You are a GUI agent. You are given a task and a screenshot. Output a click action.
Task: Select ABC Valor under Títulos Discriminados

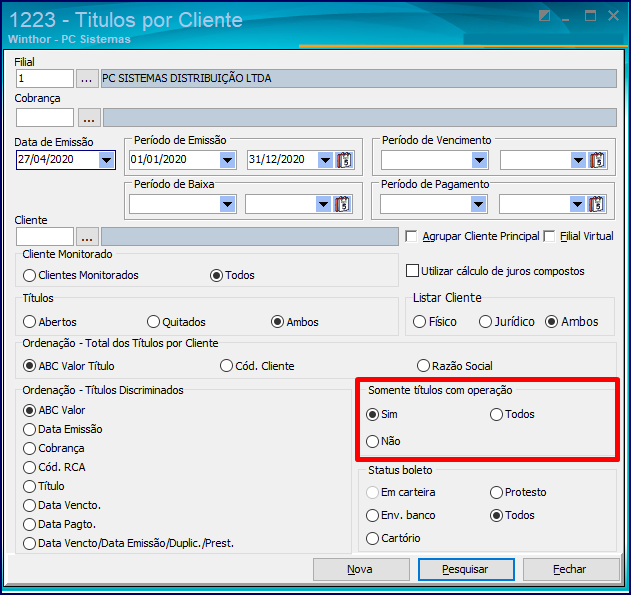click(29, 410)
